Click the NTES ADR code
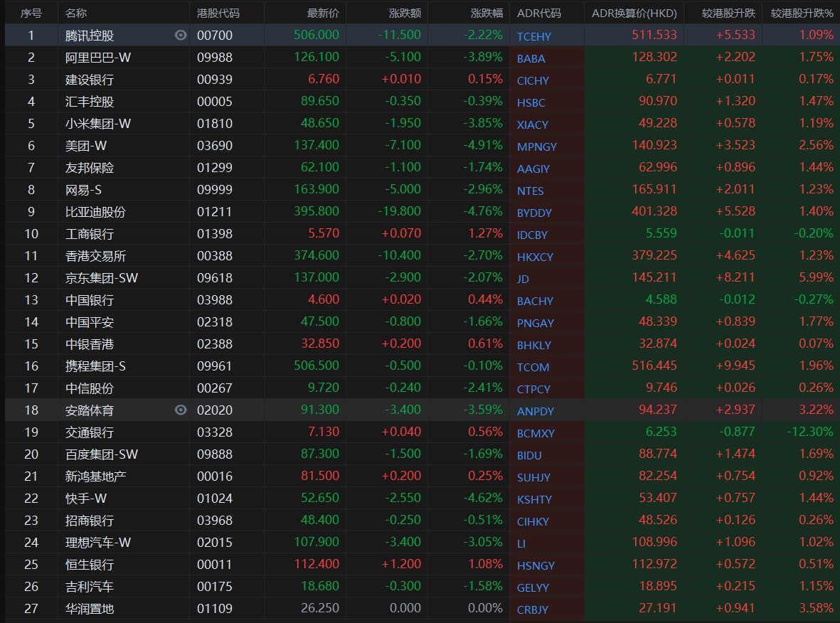This screenshot has height=623, width=840. (530, 191)
